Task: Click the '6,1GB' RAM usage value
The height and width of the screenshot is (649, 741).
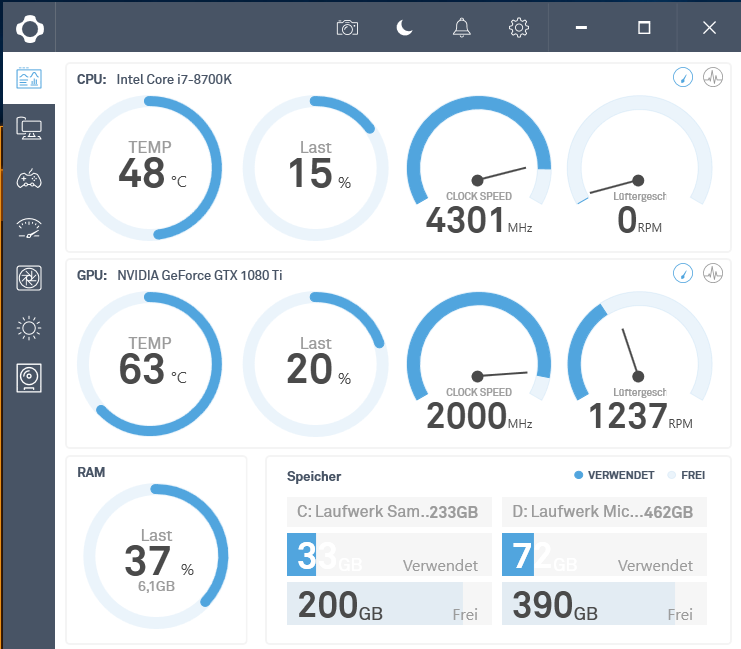Action: pyautogui.click(x=156, y=586)
